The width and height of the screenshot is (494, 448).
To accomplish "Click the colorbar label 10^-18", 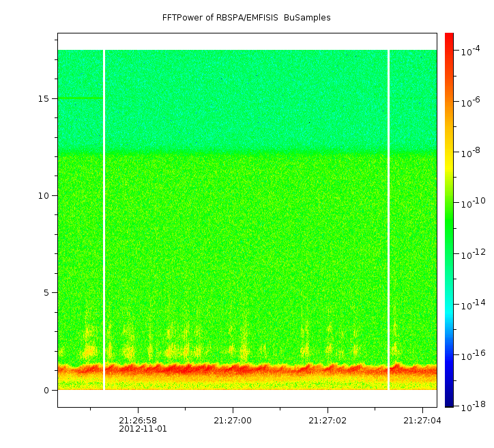I will [x=474, y=407].
